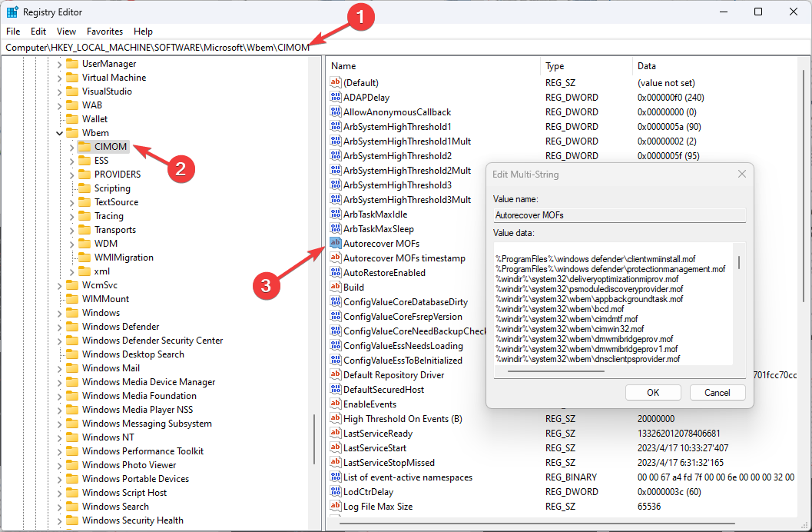Select the WMIMigration key
812x532 pixels.
point(124,258)
